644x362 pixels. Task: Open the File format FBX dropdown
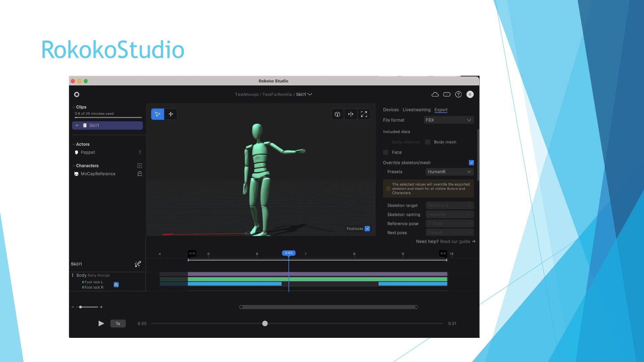(x=449, y=120)
